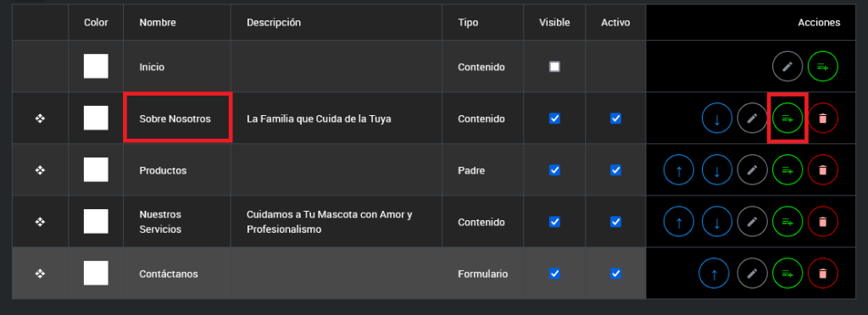
Task: Move Sobre Nosotros row down
Action: [x=717, y=119]
